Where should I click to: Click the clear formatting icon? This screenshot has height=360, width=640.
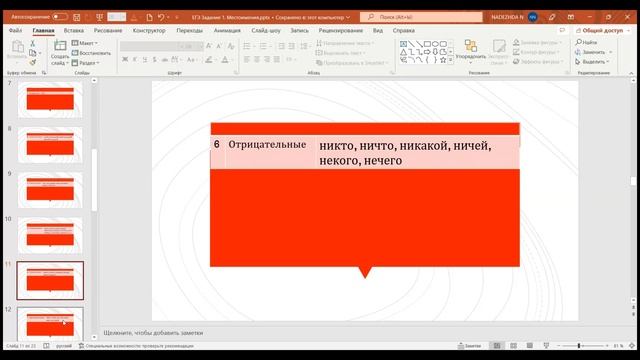tap(231, 46)
